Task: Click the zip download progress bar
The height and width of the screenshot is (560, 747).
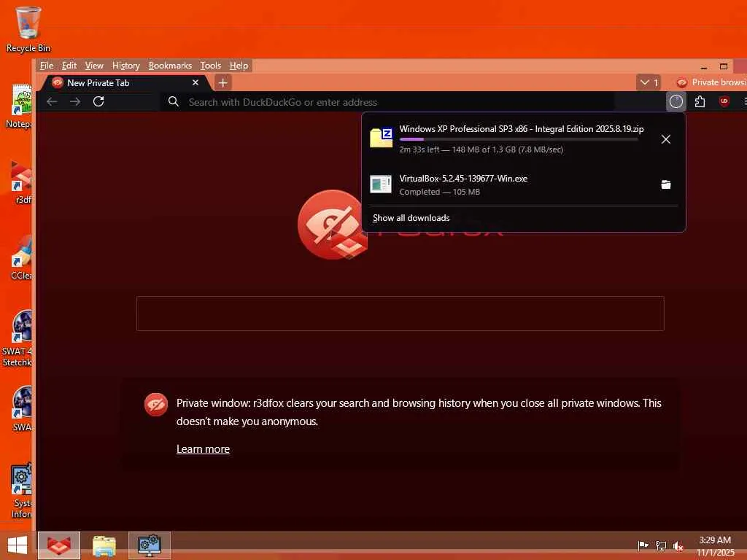Action: point(519,139)
